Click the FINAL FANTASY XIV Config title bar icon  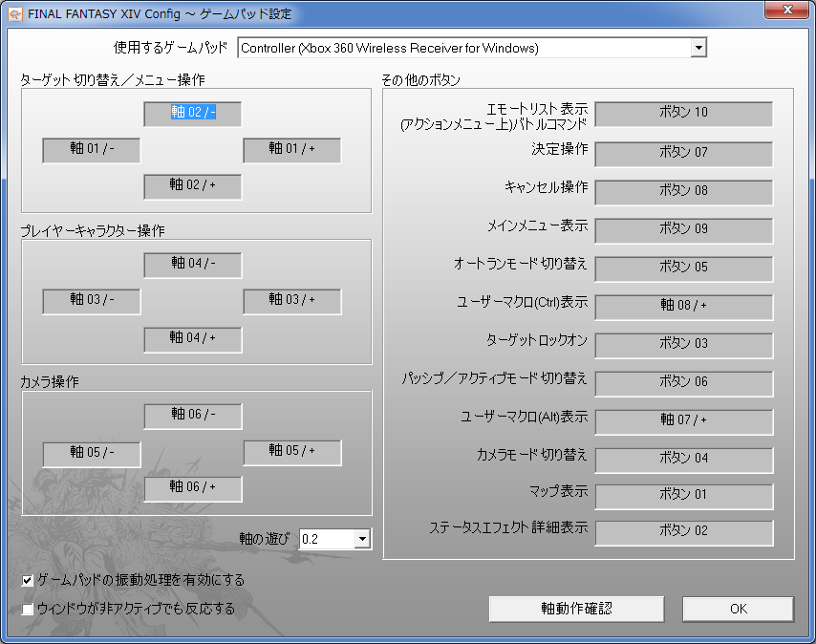coord(15,14)
